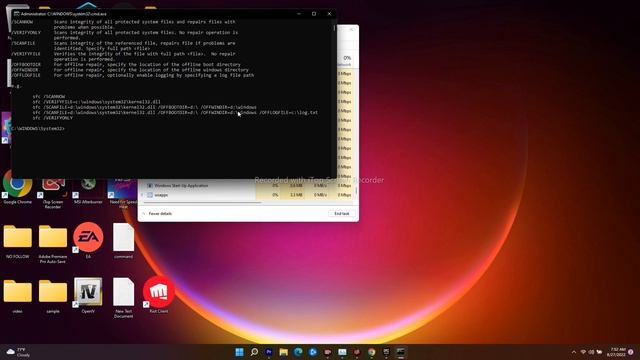Launch the EA desktop app shortcut
The width and height of the screenshot is (640, 360).
pos(88,240)
